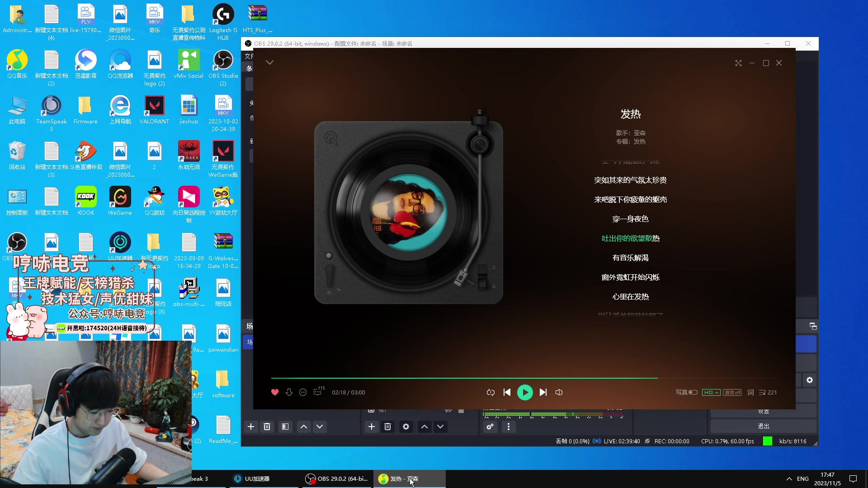Delete the scene with trash beside filters icon
868x488 pixels.
[x=267, y=427]
